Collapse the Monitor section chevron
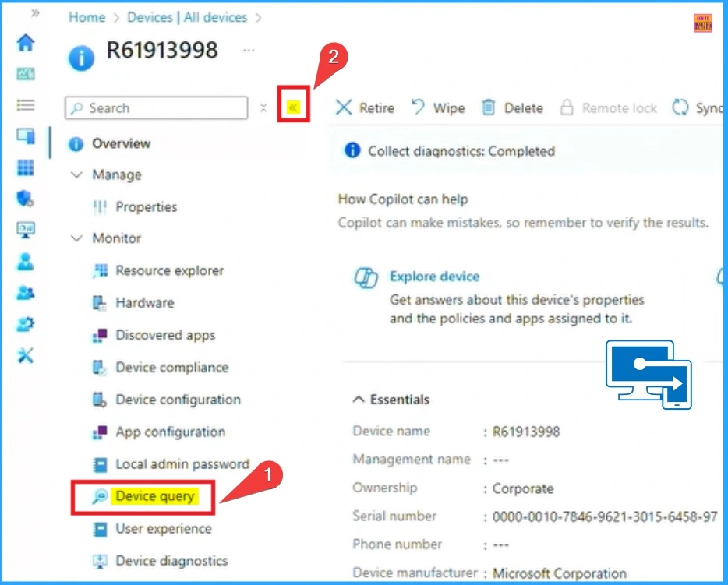 (76, 238)
